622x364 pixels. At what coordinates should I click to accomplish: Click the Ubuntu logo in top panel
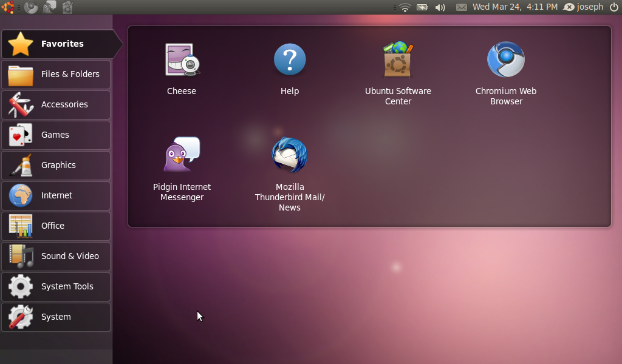(8, 7)
